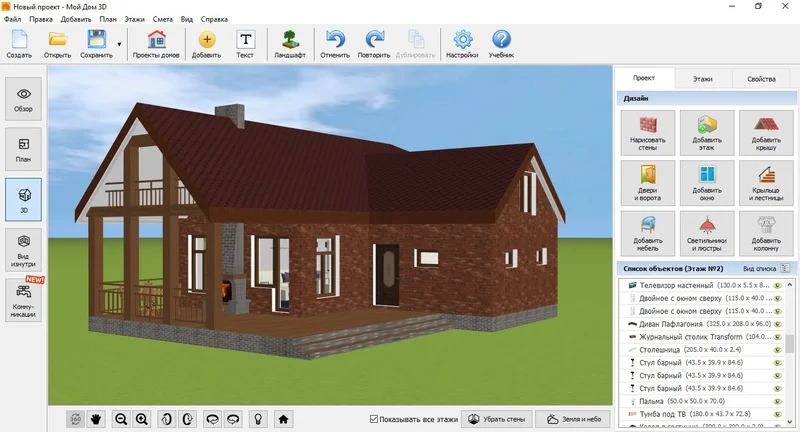800x432 pixels.
Task: Create a new project with Создать
Action: coord(19,44)
